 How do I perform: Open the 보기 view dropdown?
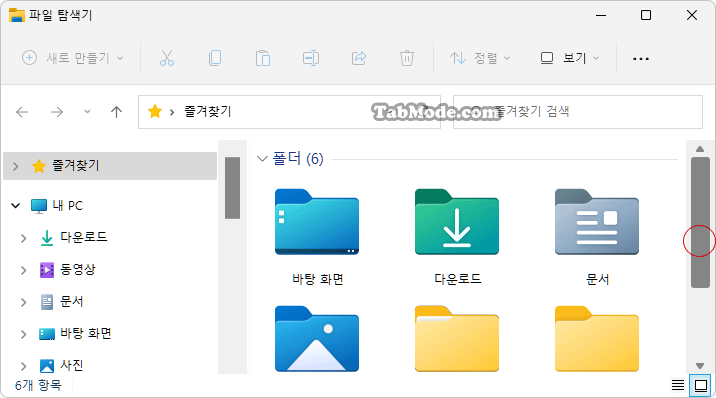click(x=570, y=58)
